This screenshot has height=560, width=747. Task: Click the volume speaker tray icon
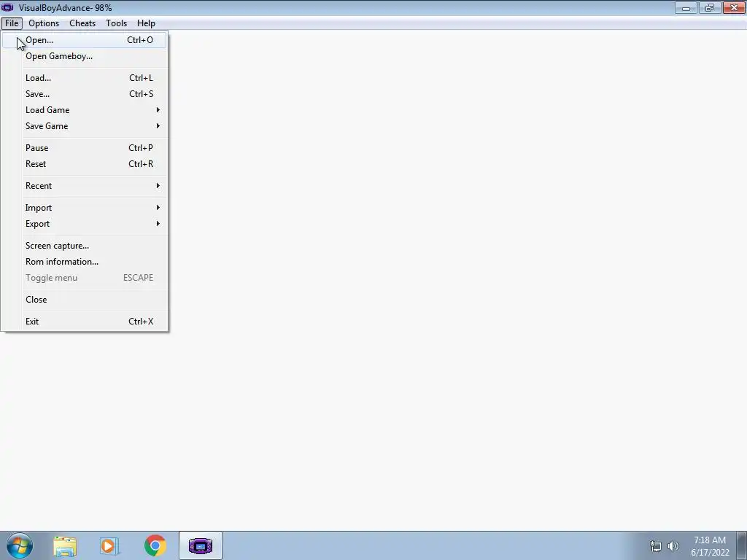(x=673, y=546)
